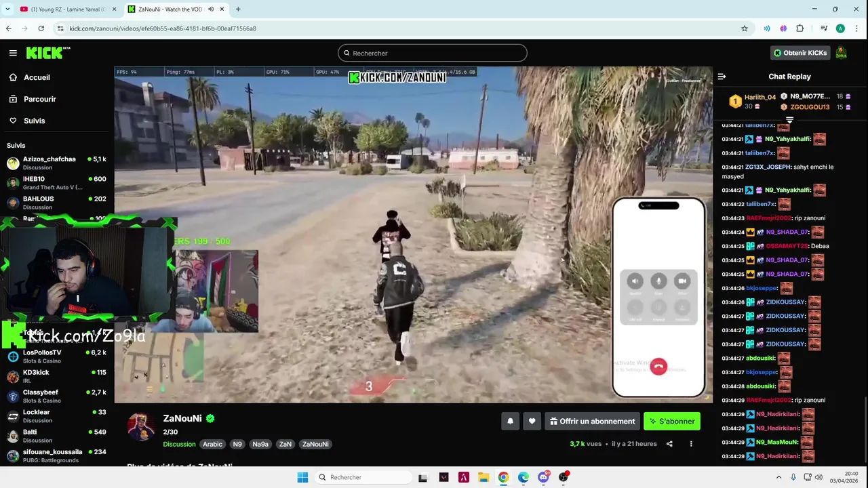The width and height of the screenshot is (868, 488).
Task: Click the Na9a tag
Action: tap(260, 444)
